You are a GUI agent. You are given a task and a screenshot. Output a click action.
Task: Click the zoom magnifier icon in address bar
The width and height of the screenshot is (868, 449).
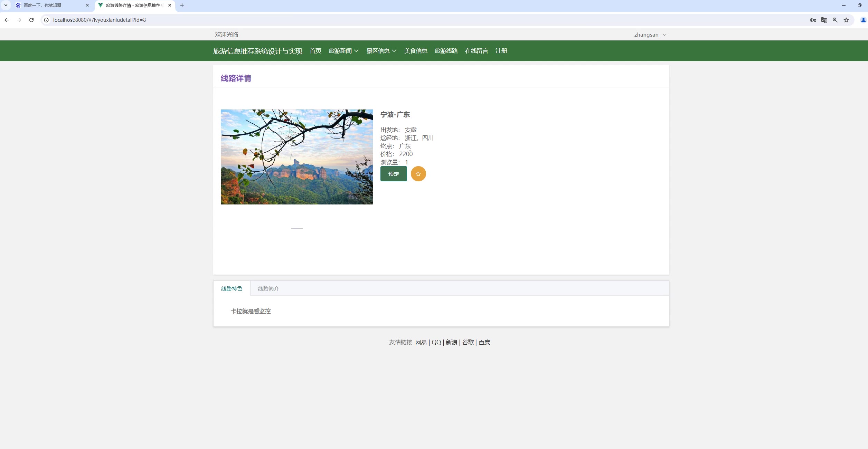click(x=835, y=20)
